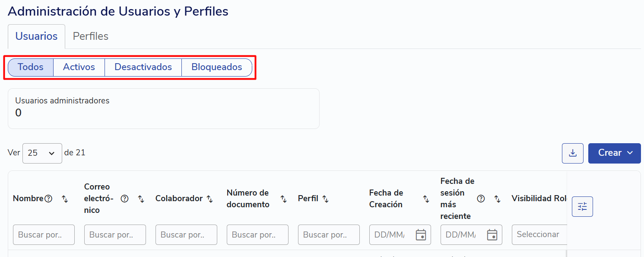Screen dimensions: 644x257
Task: Filter by Desactivados users
Action: pos(143,67)
